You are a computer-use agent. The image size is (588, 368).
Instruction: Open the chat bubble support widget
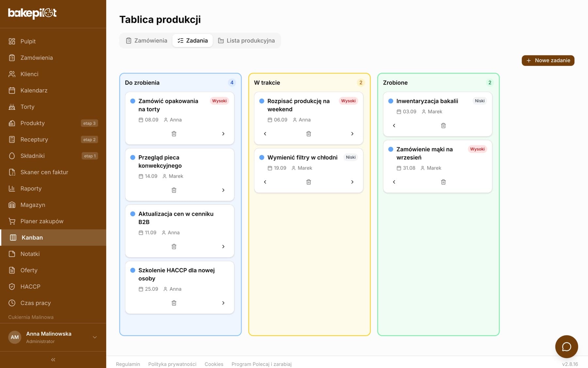pyautogui.click(x=566, y=347)
